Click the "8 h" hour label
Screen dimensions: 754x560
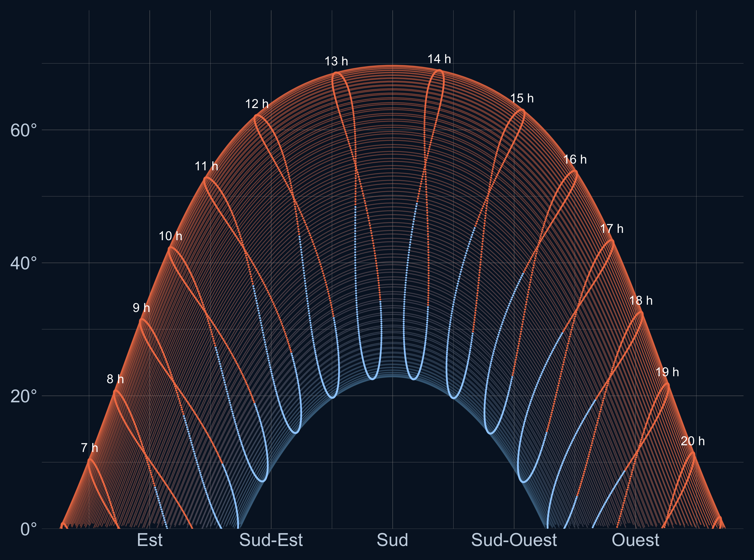[x=115, y=379]
